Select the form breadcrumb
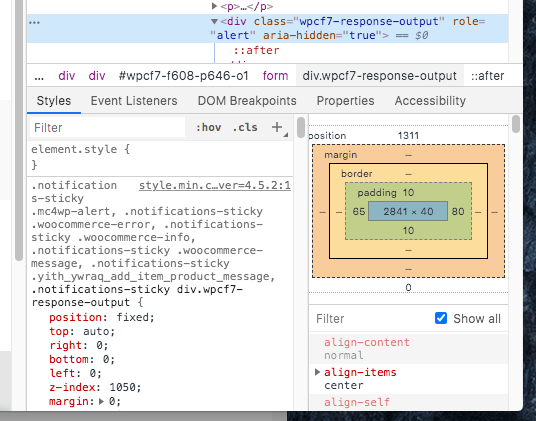 276,76
